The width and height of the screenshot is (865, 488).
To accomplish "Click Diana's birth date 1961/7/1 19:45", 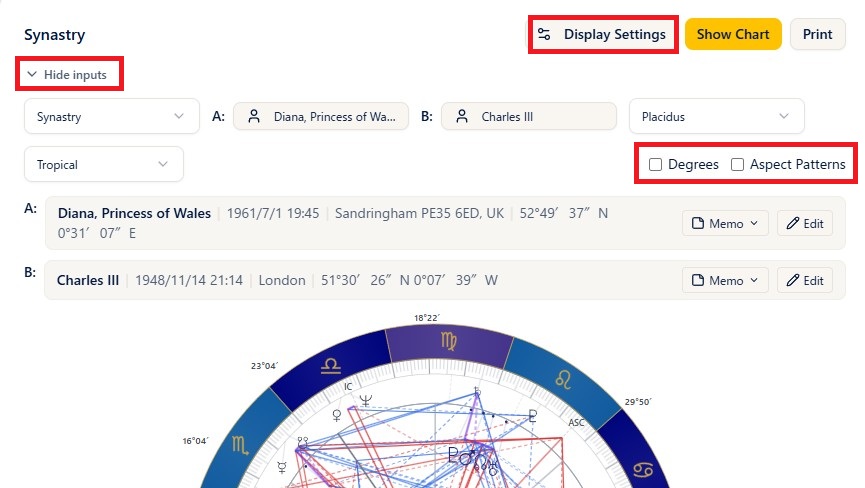I will pos(273,213).
